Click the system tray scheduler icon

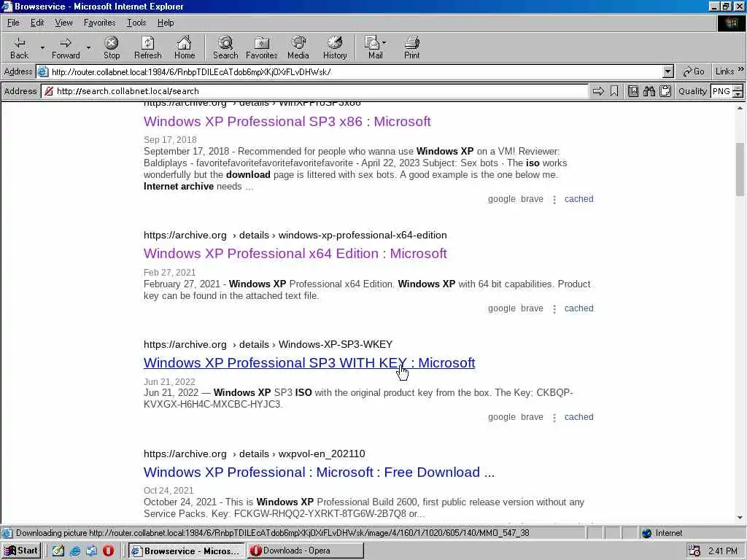(x=694, y=551)
